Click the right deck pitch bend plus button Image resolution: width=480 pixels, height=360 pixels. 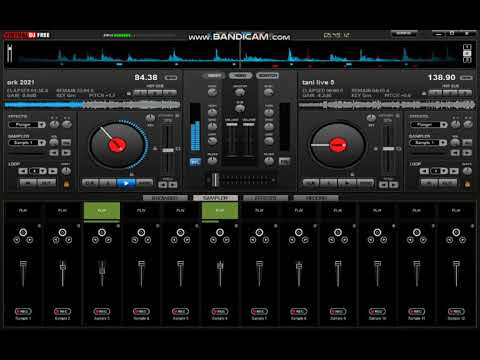tap(394, 185)
